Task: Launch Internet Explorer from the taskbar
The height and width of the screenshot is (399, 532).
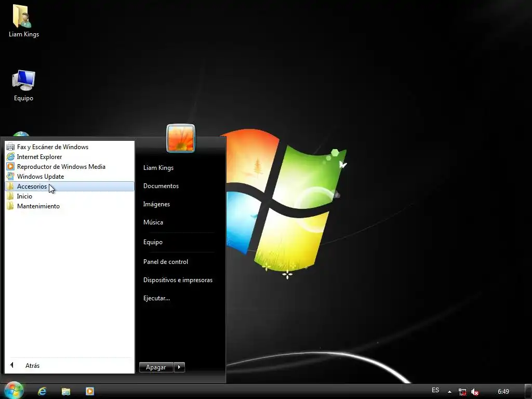Action: tap(42, 391)
